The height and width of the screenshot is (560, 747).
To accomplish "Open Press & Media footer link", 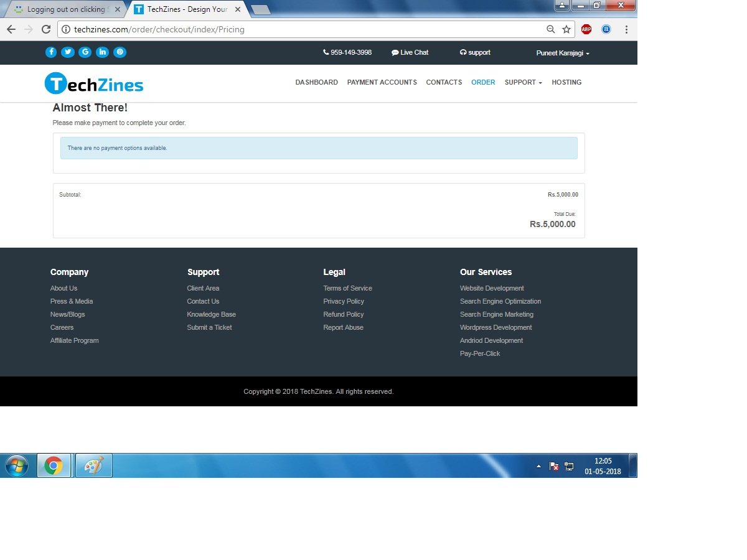I will click(72, 301).
